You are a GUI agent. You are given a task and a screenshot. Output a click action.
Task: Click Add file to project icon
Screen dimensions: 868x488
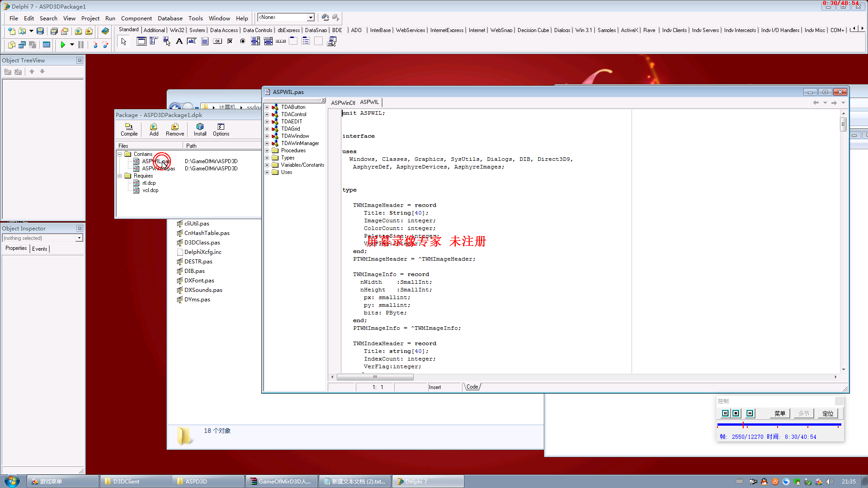[78, 31]
